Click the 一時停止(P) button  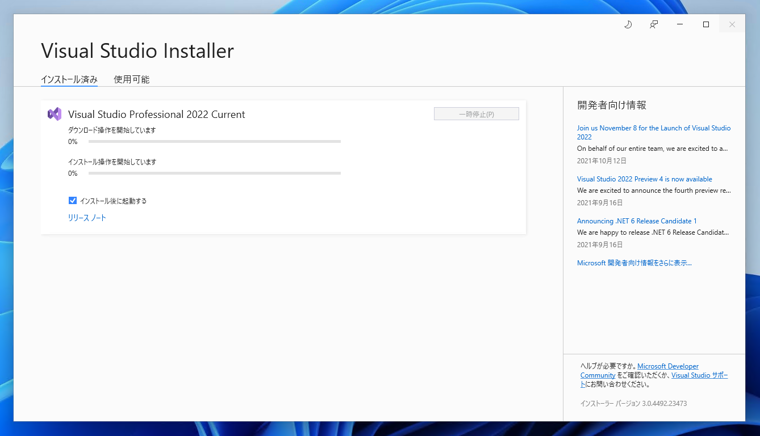coord(476,114)
